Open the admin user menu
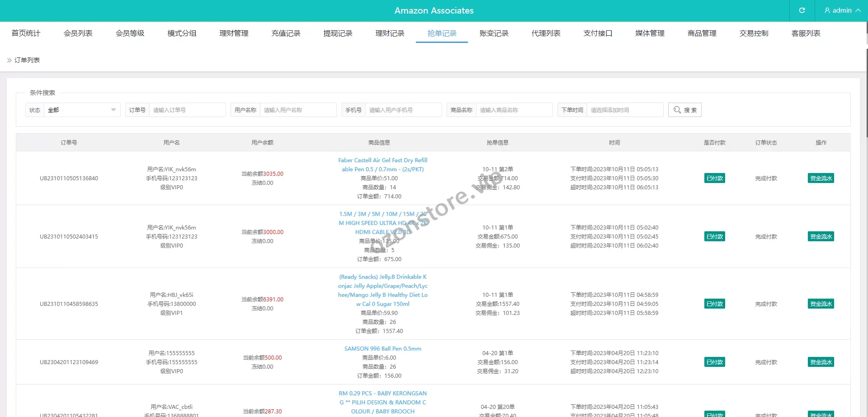Viewport: 868px width, 417px height. 842,10
